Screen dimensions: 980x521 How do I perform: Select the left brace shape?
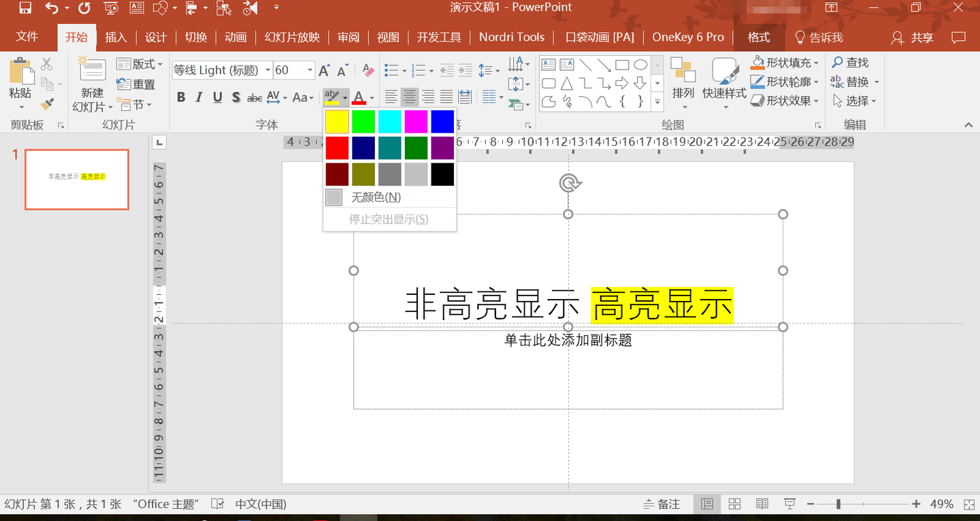click(622, 101)
